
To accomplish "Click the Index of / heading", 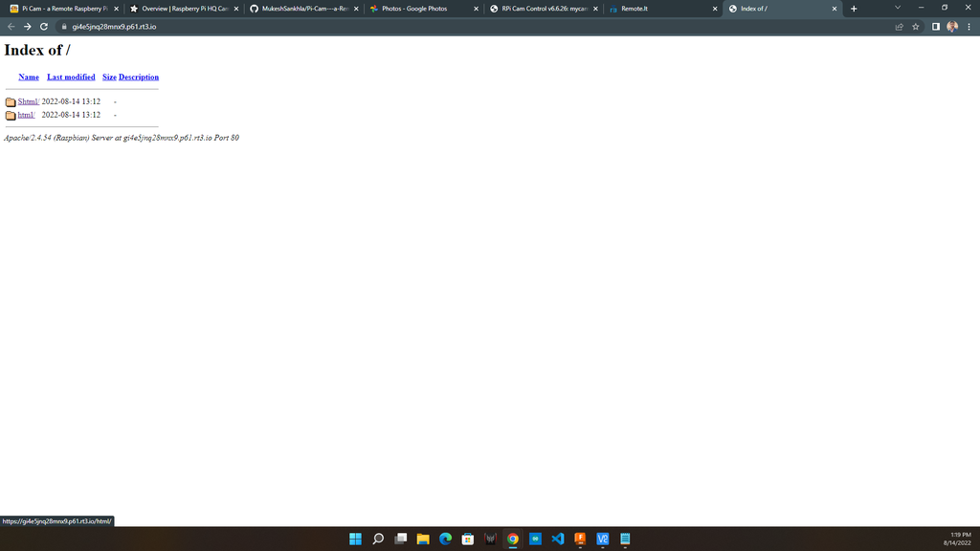I will [x=37, y=50].
